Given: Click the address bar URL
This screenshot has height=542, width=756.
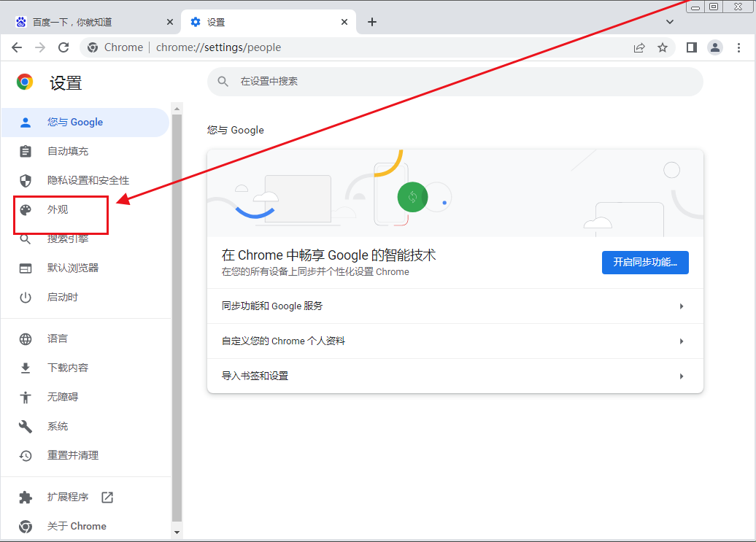Looking at the screenshot, I should coord(218,47).
